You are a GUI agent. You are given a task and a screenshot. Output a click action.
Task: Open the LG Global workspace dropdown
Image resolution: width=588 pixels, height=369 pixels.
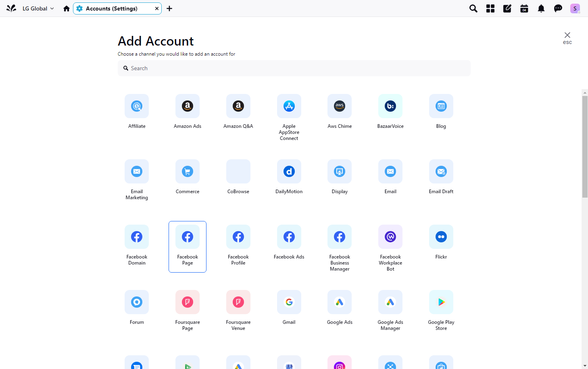(x=38, y=8)
